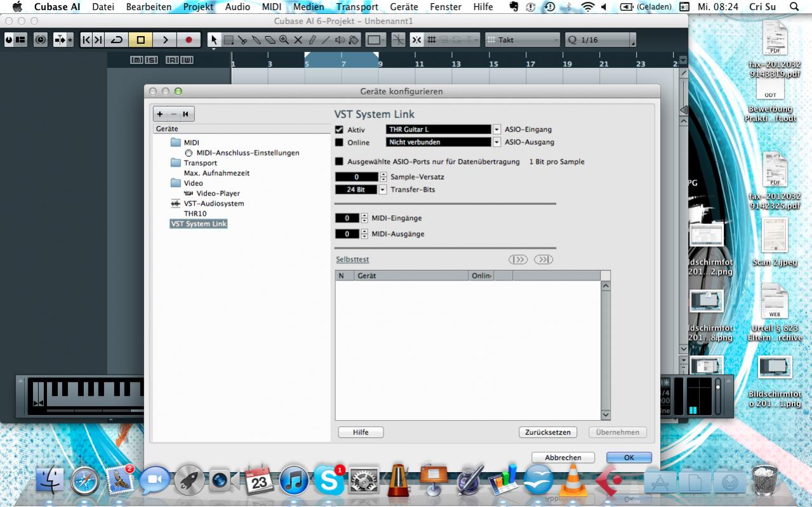
Task: Click the Abbrechen button
Action: click(x=563, y=458)
